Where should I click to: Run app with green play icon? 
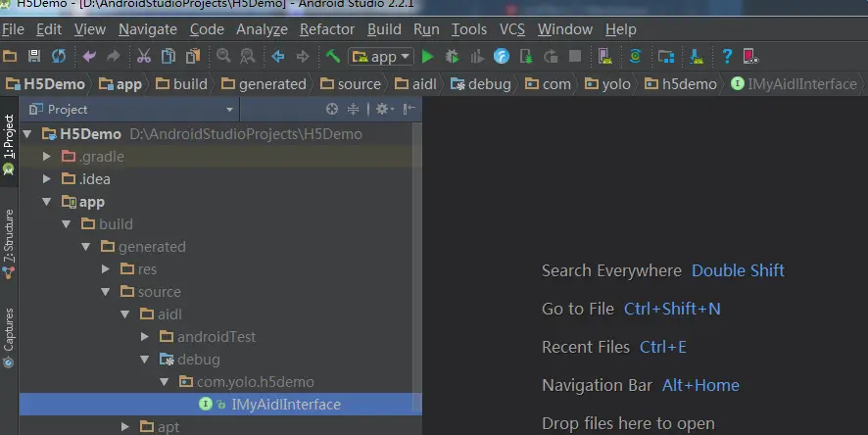(427, 57)
